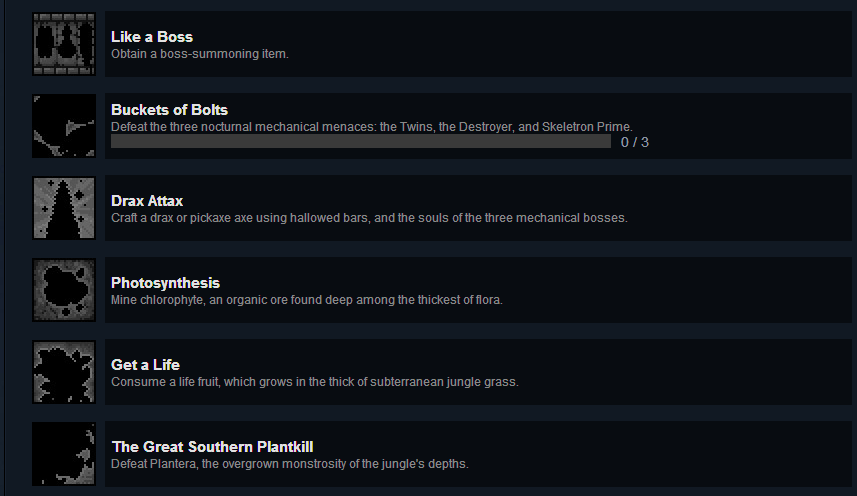
Task: Click the Like a Boss achievement icon
Action: pos(64,44)
